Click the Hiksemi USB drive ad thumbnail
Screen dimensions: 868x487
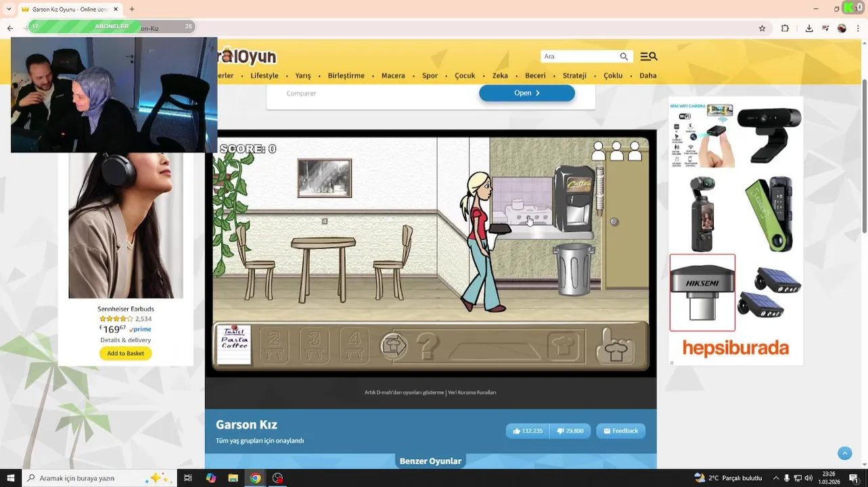pyautogui.click(x=702, y=292)
